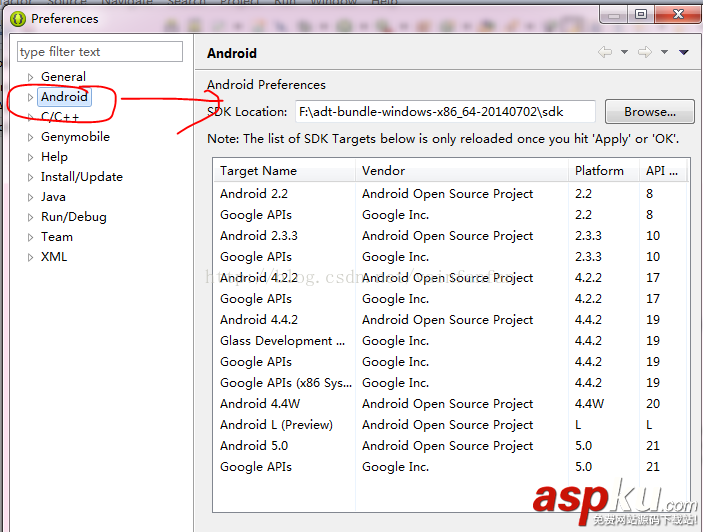Open Install/Update preferences category
Image resolution: width=703 pixels, height=532 pixels.
click(82, 177)
